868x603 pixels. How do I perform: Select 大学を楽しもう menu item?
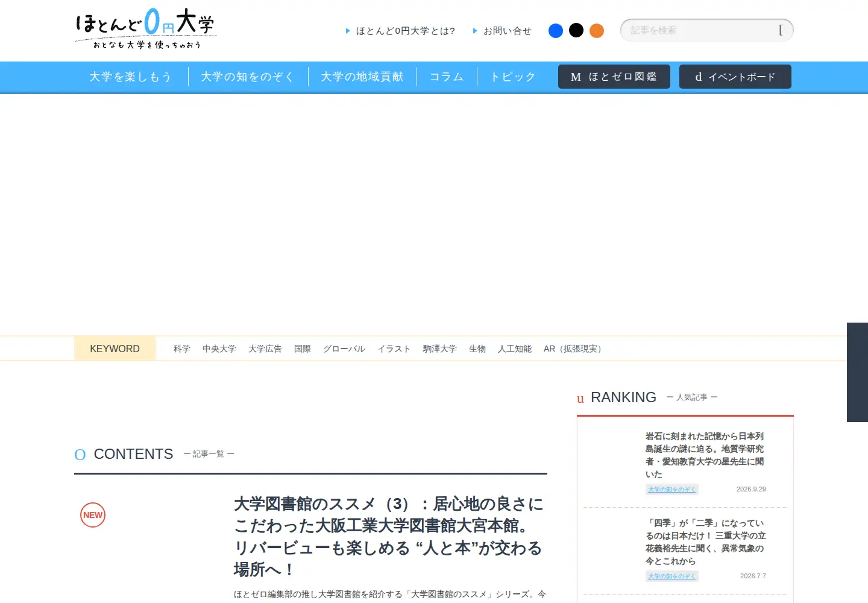pos(131,77)
